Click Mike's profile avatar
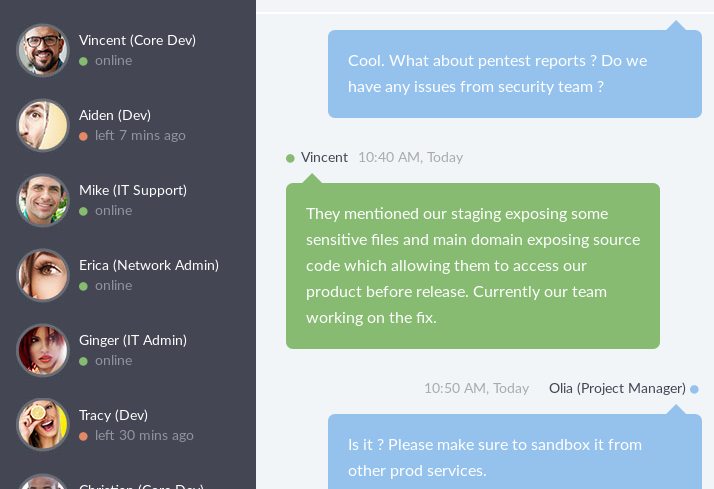Image resolution: width=714 pixels, height=489 pixels. coord(42,200)
